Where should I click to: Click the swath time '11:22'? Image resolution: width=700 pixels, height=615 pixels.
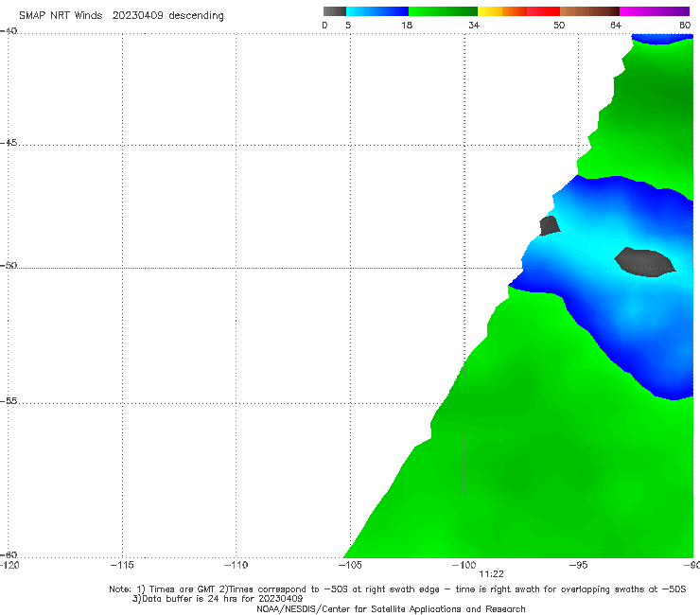pos(491,574)
